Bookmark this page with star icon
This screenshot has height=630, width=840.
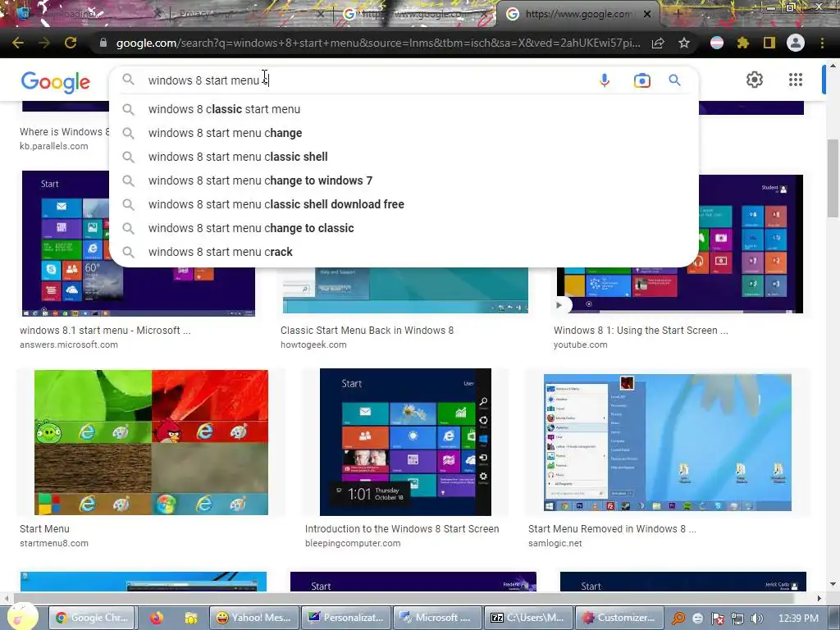pos(684,43)
